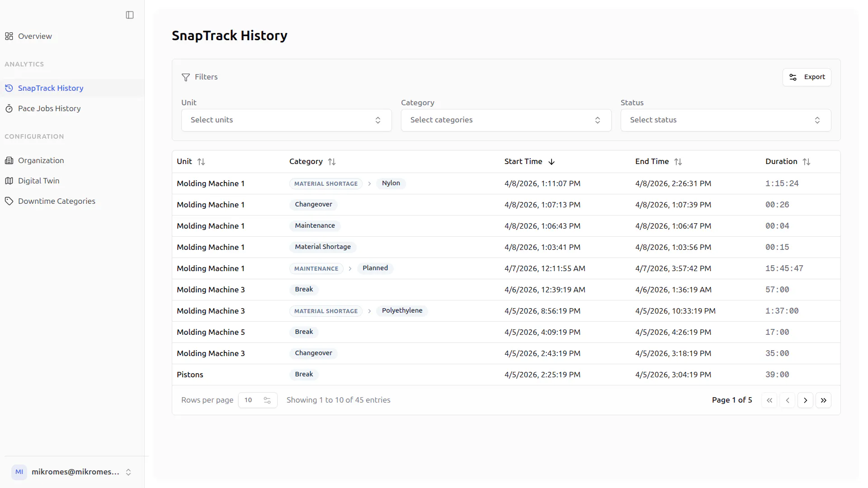Click the MI user avatar

(19, 472)
